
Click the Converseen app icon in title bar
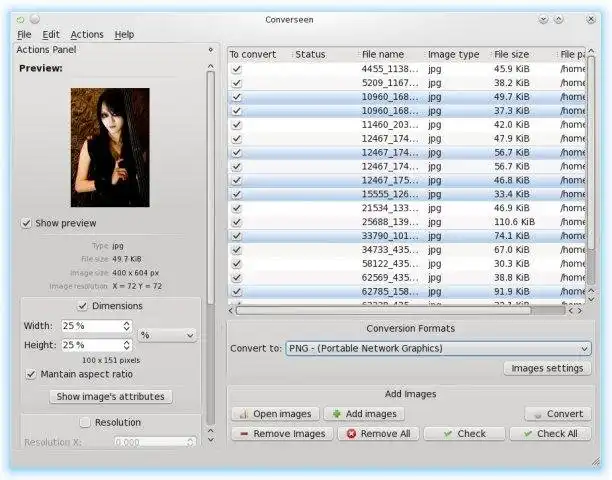pyautogui.click(x=20, y=19)
